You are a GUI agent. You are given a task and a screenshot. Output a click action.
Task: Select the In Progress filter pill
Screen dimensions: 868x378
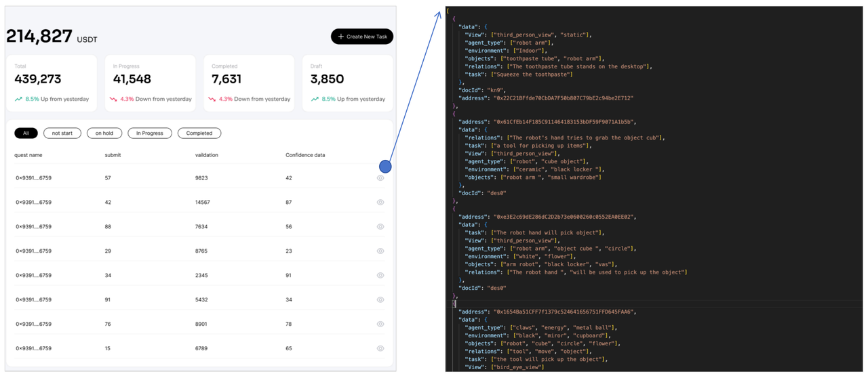click(149, 133)
